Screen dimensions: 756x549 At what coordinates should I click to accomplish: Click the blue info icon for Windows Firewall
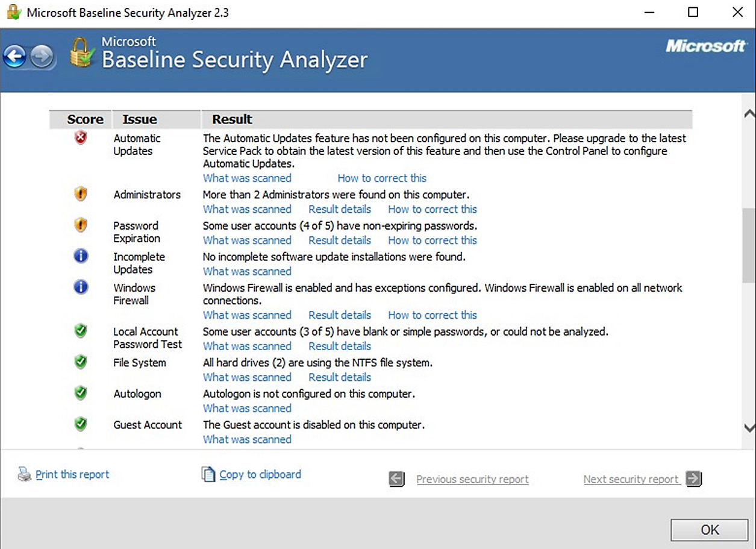81,287
